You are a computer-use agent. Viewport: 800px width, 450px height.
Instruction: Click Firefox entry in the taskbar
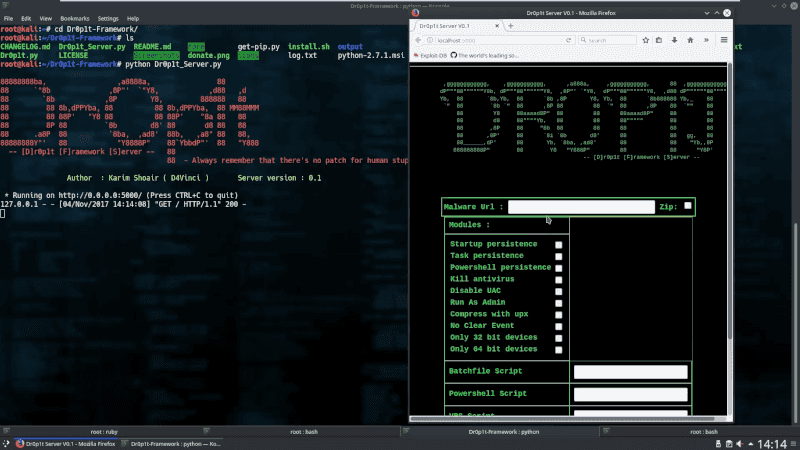pos(65,444)
